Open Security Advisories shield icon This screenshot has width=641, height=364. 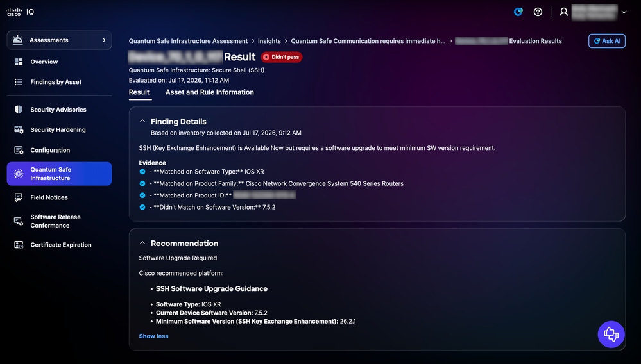(x=19, y=110)
